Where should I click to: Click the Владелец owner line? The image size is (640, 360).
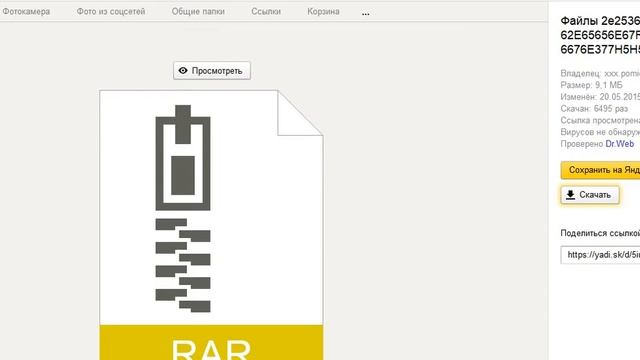click(600, 73)
